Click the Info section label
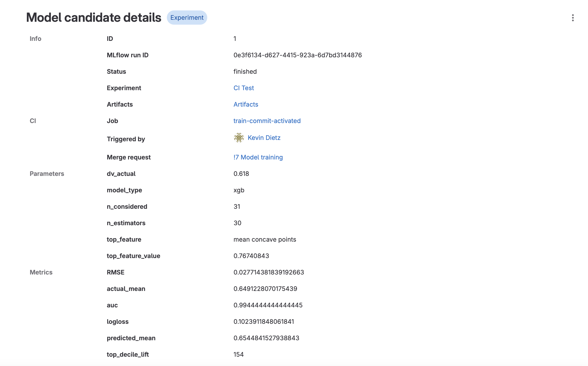The height and width of the screenshot is (366, 588). pos(35,38)
